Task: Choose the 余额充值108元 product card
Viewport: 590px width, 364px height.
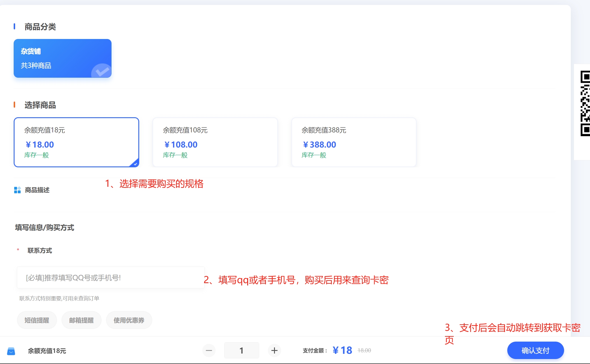Action: 215,142
